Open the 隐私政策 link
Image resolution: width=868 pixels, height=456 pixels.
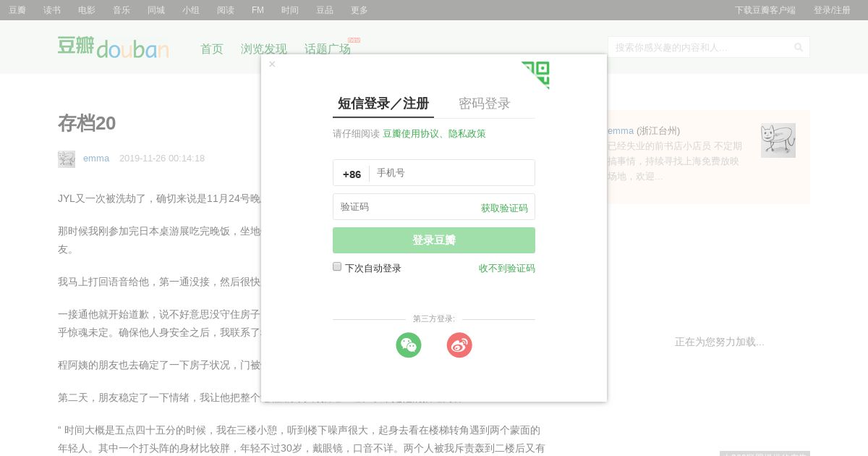coord(467,134)
